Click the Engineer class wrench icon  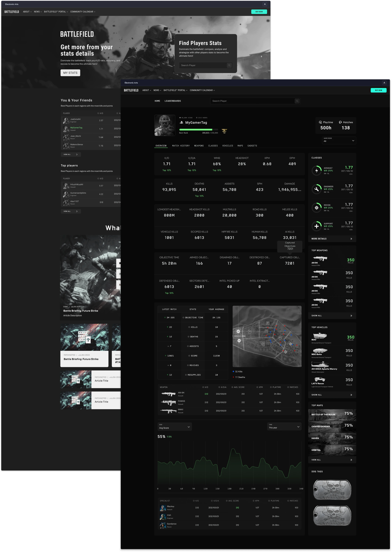tap(316, 189)
